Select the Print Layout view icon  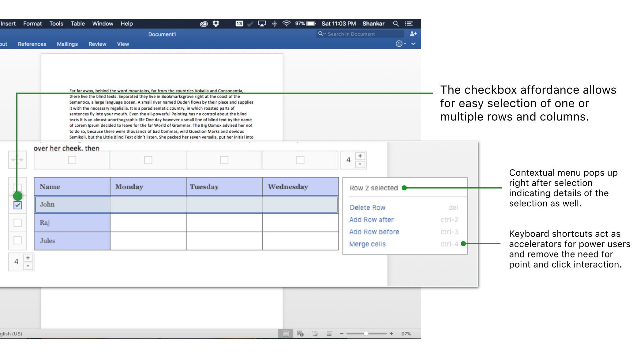click(x=286, y=333)
